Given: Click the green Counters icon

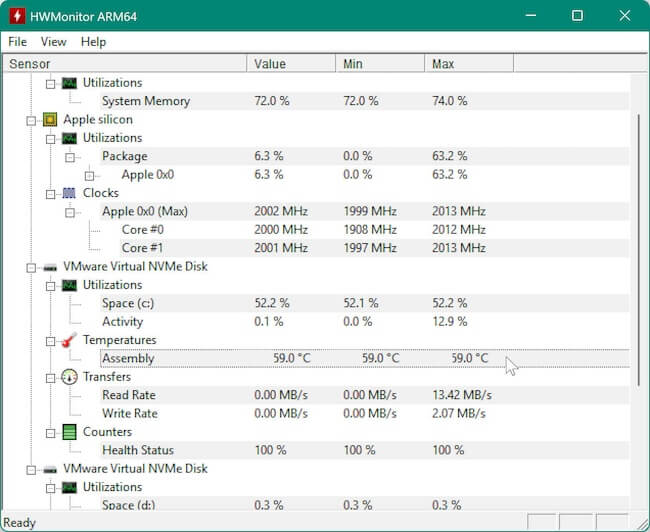Looking at the screenshot, I should [x=69, y=432].
